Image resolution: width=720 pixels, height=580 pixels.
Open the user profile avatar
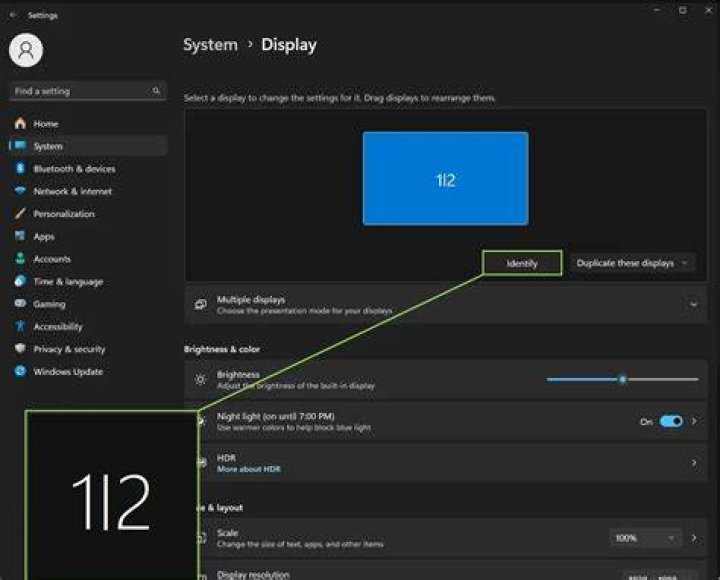point(26,50)
